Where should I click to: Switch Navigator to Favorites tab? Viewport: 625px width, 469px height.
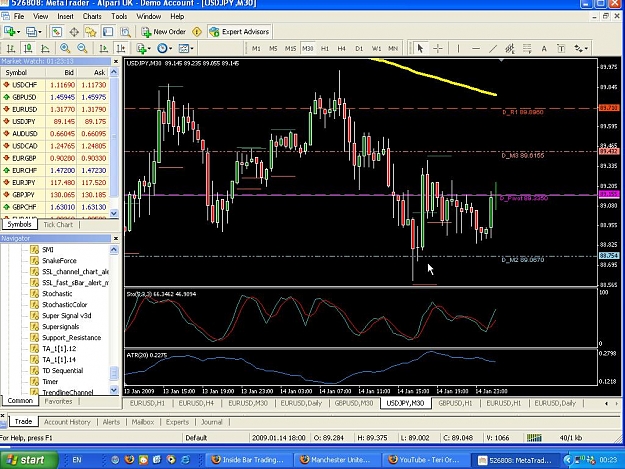[58, 401]
